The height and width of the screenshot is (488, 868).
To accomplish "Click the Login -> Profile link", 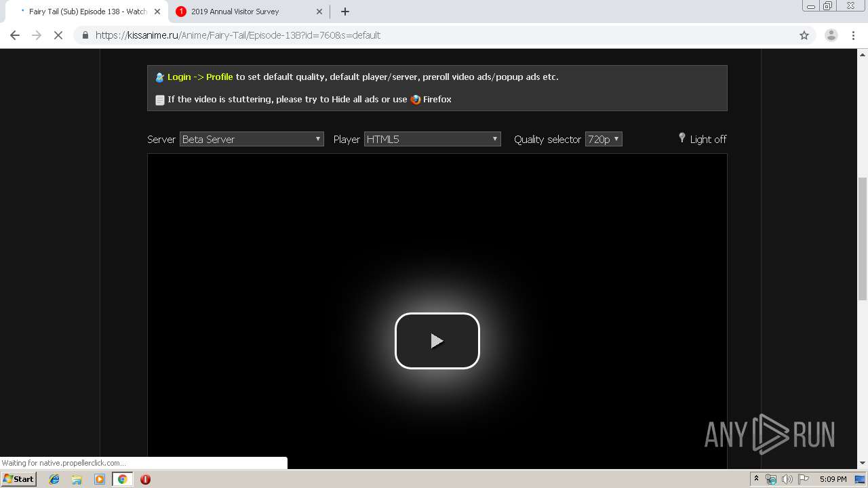I will coord(200,77).
